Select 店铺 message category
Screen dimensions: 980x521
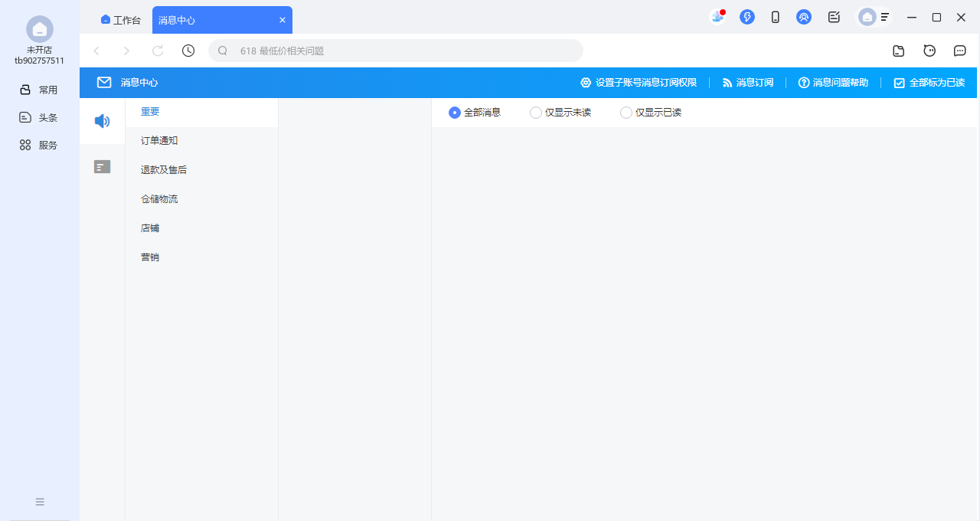[x=201, y=228]
